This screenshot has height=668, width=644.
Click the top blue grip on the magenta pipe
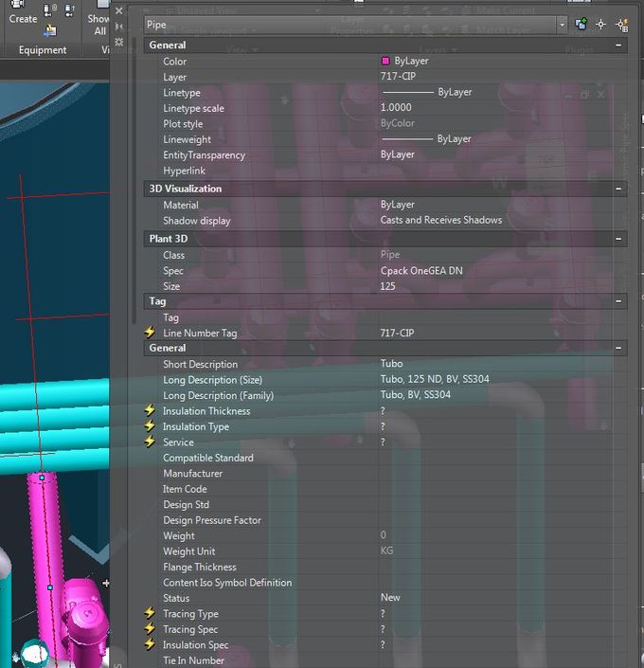click(42, 478)
